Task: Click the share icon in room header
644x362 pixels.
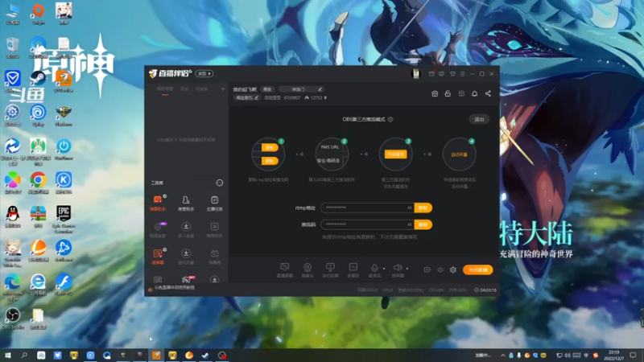Action: click(x=488, y=93)
